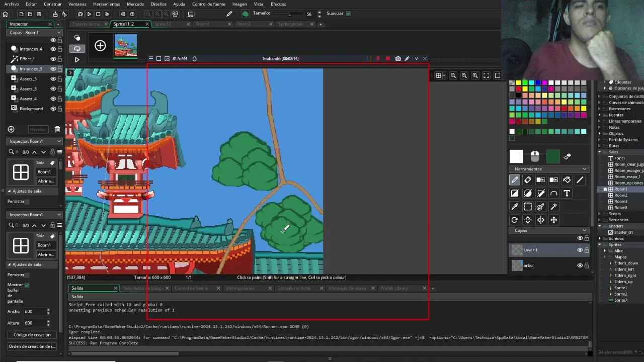Open the Herramientas menu

106,4
